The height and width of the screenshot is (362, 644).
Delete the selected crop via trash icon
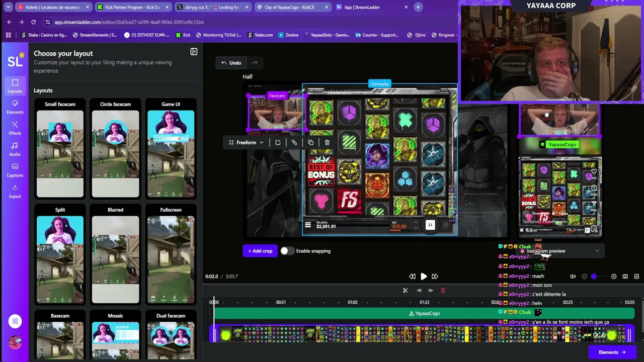pyautogui.click(x=327, y=142)
